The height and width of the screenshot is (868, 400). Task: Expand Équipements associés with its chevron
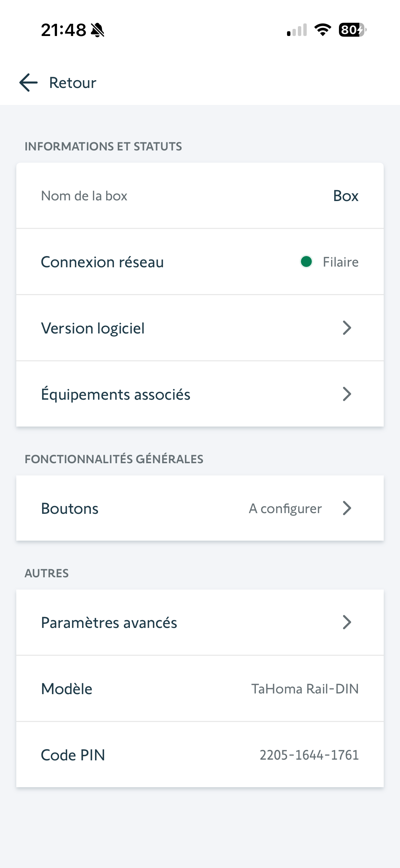pos(347,394)
